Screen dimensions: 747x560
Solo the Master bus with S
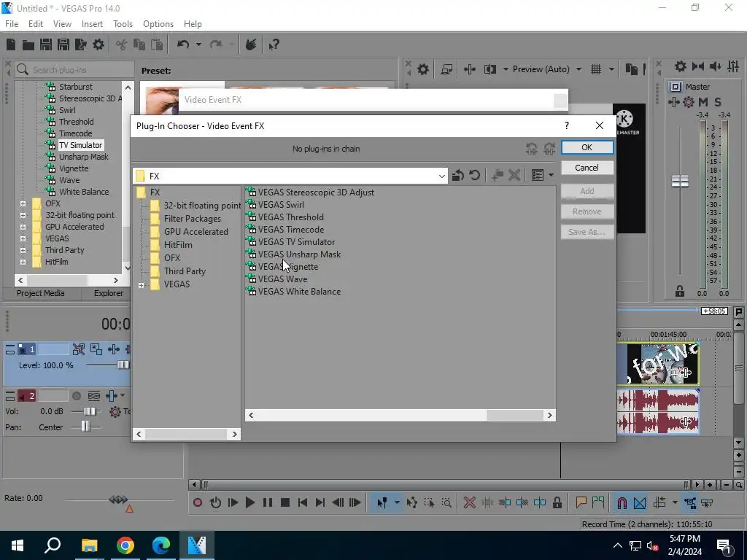(718, 102)
